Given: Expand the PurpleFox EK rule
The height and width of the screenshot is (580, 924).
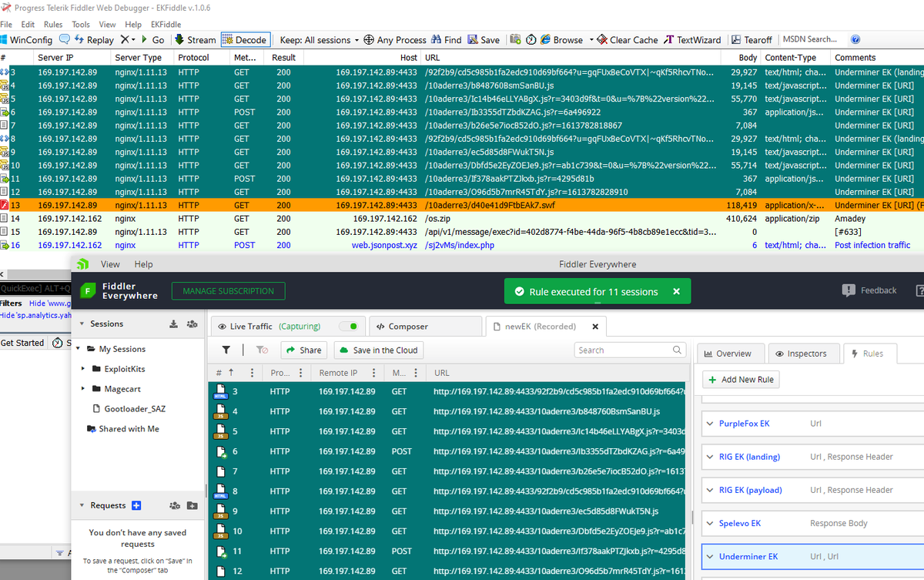Looking at the screenshot, I should click(710, 424).
